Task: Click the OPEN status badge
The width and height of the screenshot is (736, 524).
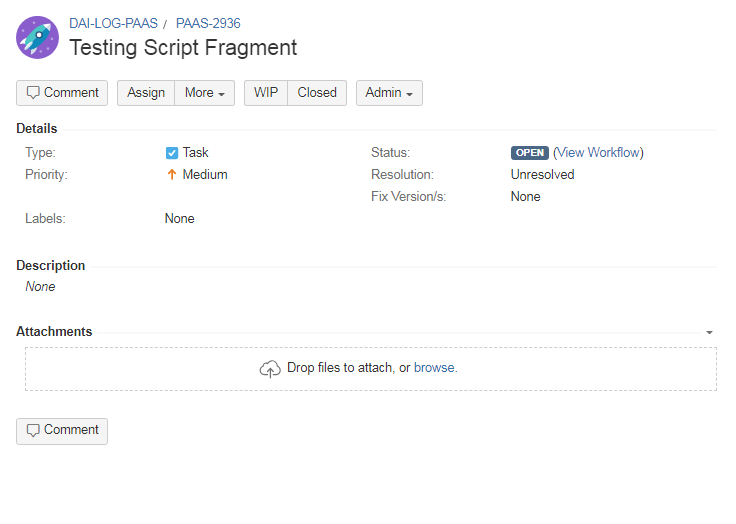Action: point(529,153)
